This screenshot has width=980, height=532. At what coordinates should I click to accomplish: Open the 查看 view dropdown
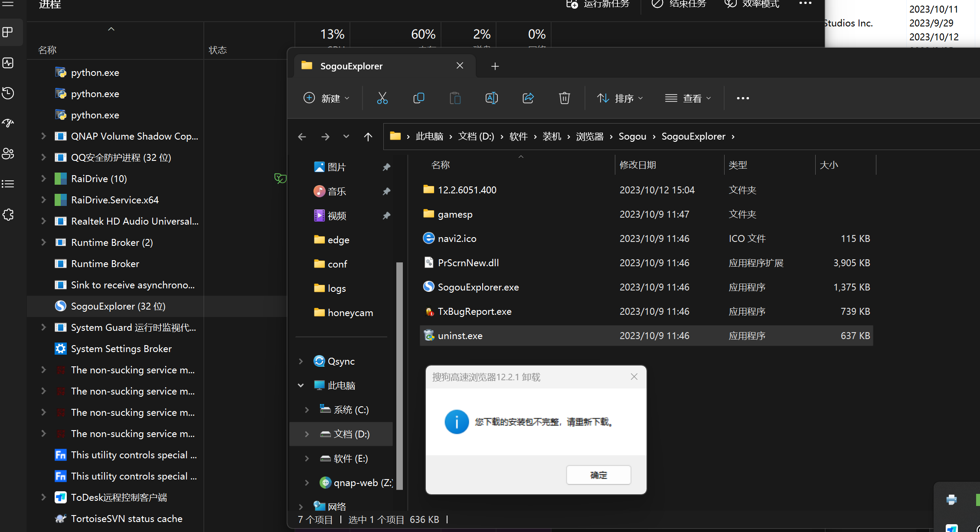point(689,98)
